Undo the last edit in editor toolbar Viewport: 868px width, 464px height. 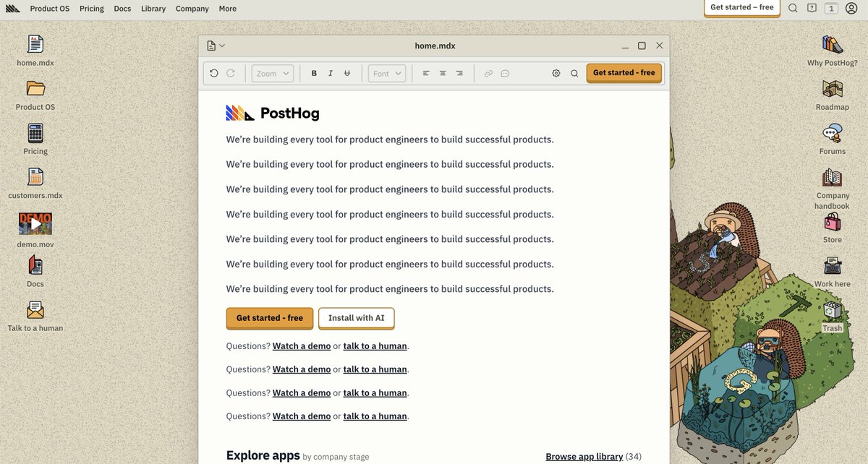point(214,73)
